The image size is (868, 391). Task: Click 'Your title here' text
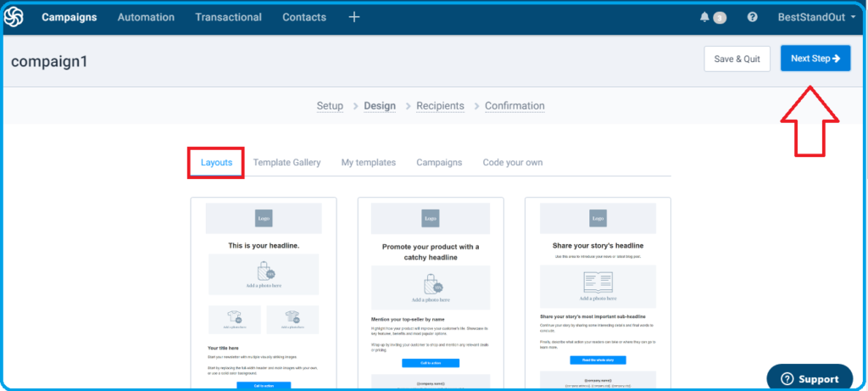[223, 349]
